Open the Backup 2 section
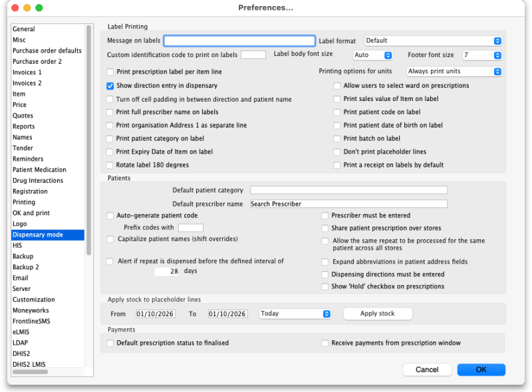This screenshot has width=532, height=392. point(47,267)
